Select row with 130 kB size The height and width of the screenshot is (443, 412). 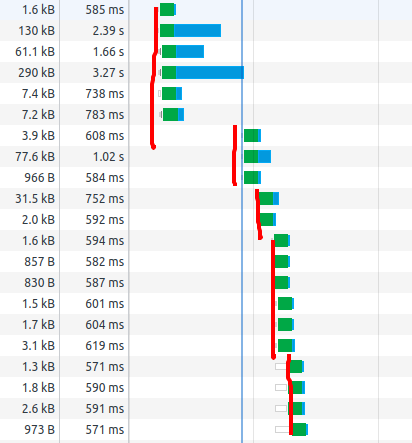pyautogui.click(x=206, y=31)
